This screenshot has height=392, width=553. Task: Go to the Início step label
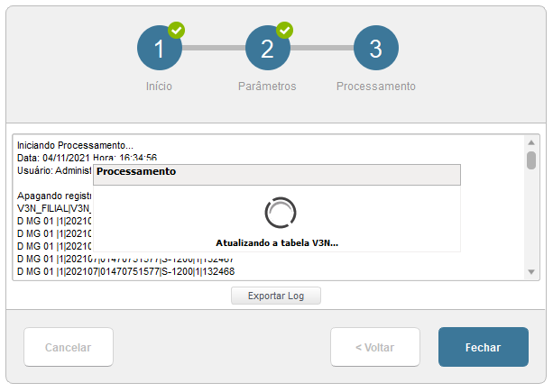(x=159, y=87)
